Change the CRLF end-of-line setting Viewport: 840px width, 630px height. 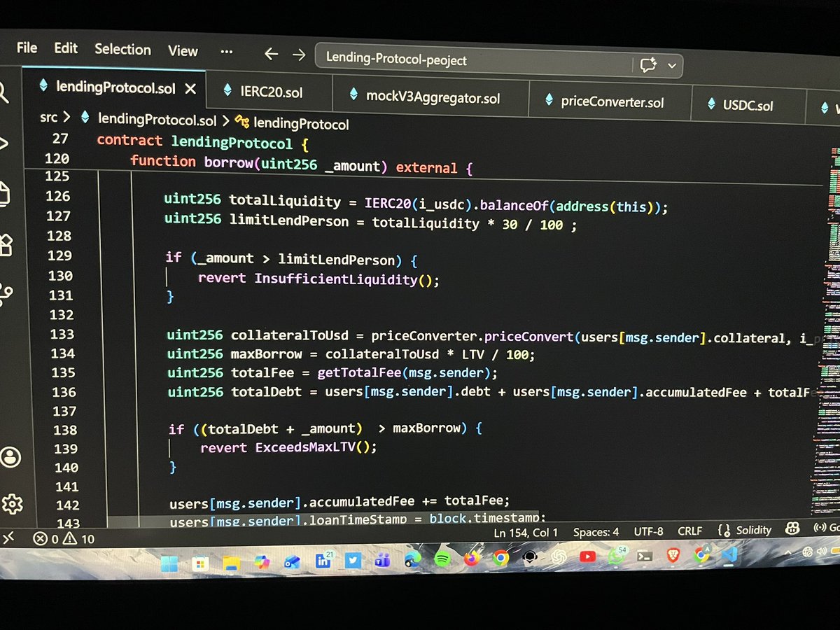click(x=689, y=531)
